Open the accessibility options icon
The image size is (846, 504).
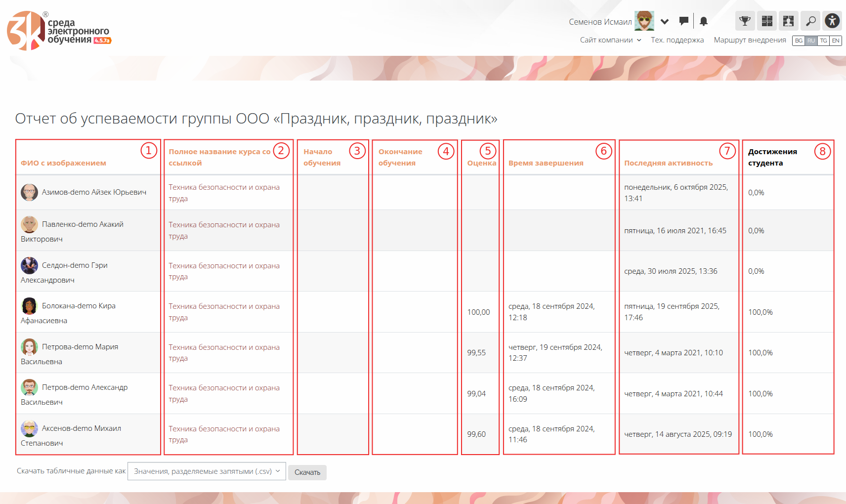pyautogui.click(x=832, y=21)
